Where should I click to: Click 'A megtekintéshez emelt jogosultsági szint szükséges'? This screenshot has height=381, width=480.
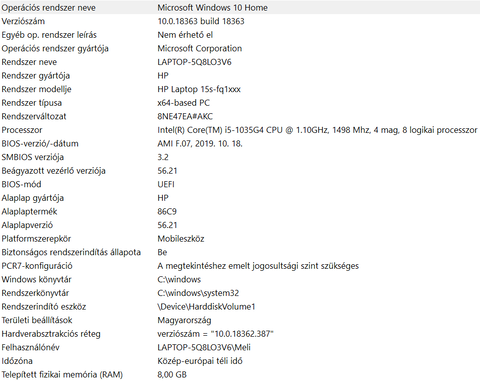pyautogui.click(x=258, y=266)
